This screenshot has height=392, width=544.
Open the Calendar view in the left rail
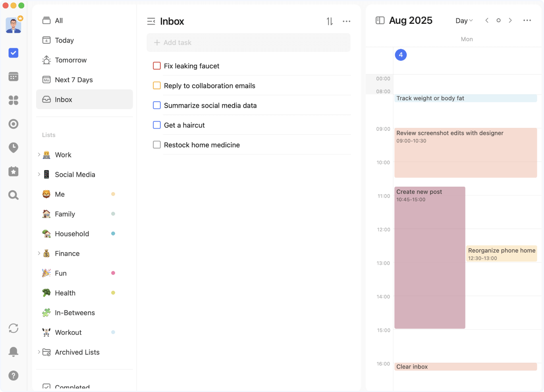[x=13, y=76]
